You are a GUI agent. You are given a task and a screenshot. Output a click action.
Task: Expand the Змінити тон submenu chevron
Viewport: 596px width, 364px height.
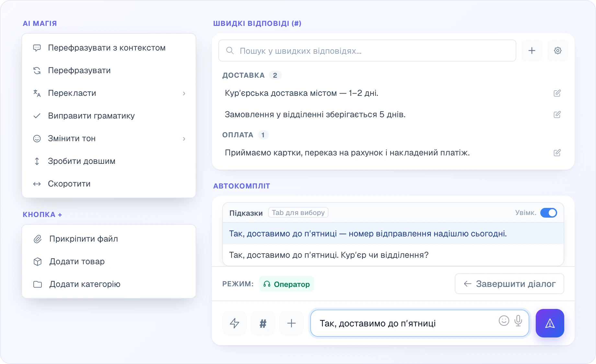coord(184,139)
